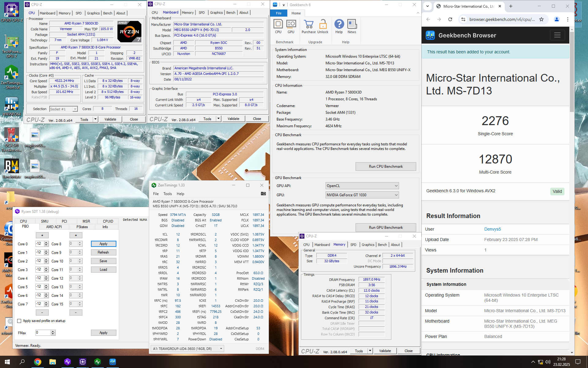Open File Explorer from the taskbar

click(53, 362)
